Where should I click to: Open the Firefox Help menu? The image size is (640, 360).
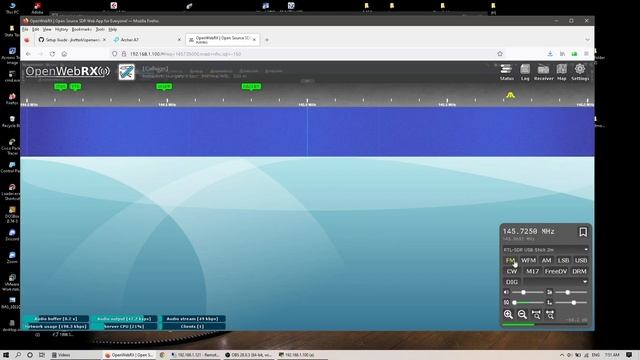click(x=113, y=29)
